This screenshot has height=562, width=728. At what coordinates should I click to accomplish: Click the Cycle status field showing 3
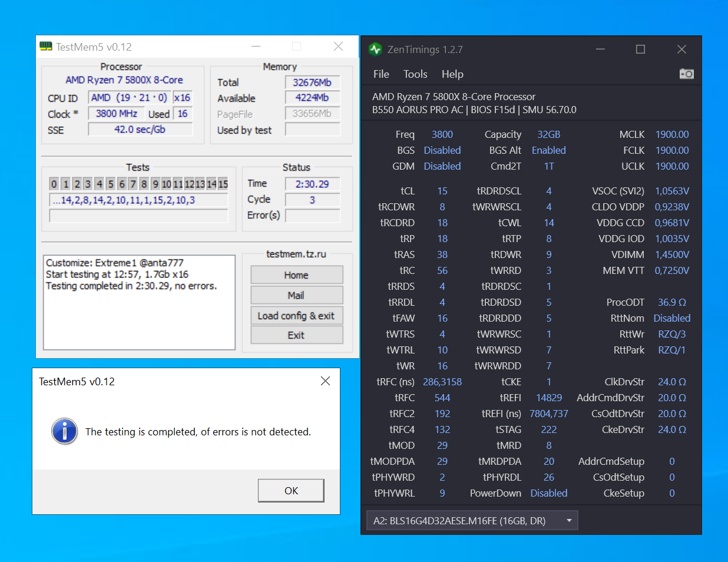point(312,200)
